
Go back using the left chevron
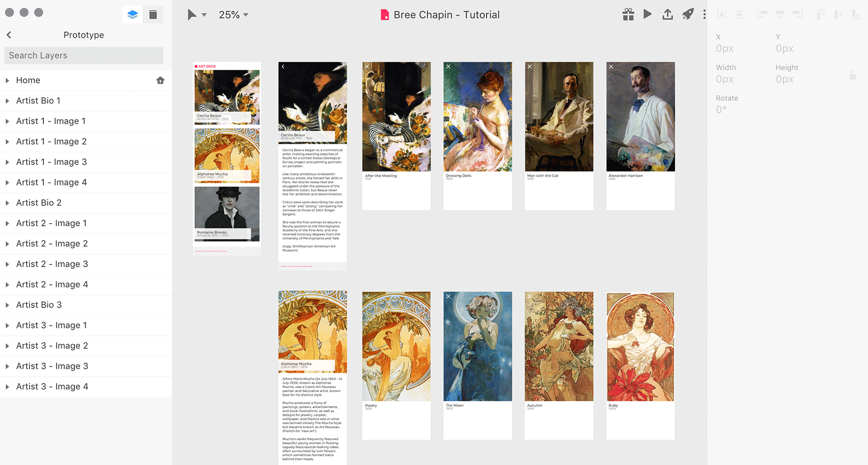[9, 35]
